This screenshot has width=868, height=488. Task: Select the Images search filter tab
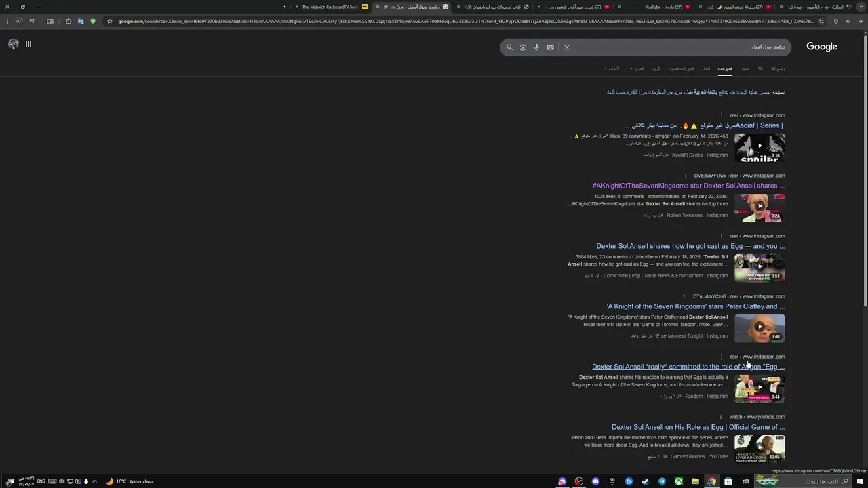(x=745, y=68)
